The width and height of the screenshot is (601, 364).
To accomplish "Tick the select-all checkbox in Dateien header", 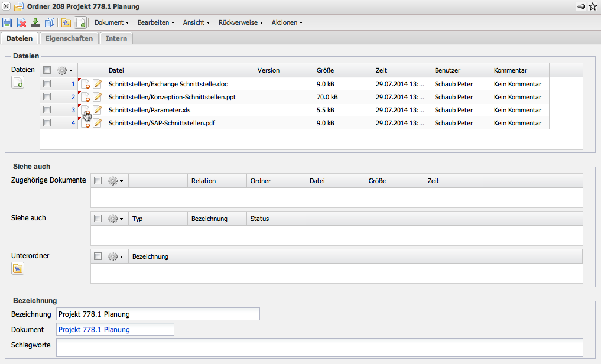I will pos(47,70).
